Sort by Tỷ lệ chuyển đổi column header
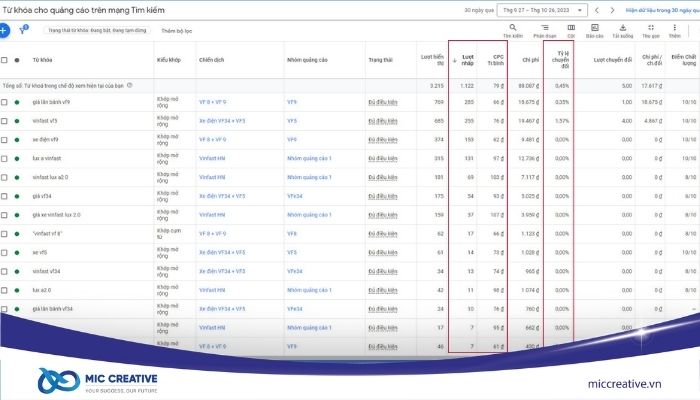This screenshot has height=400, width=700. (561, 60)
